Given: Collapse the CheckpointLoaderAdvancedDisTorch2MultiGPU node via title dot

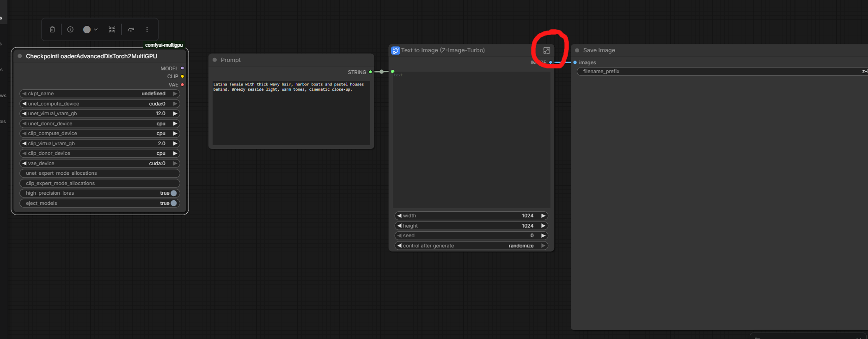Looking at the screenshot, I should [x=20, y=56].
